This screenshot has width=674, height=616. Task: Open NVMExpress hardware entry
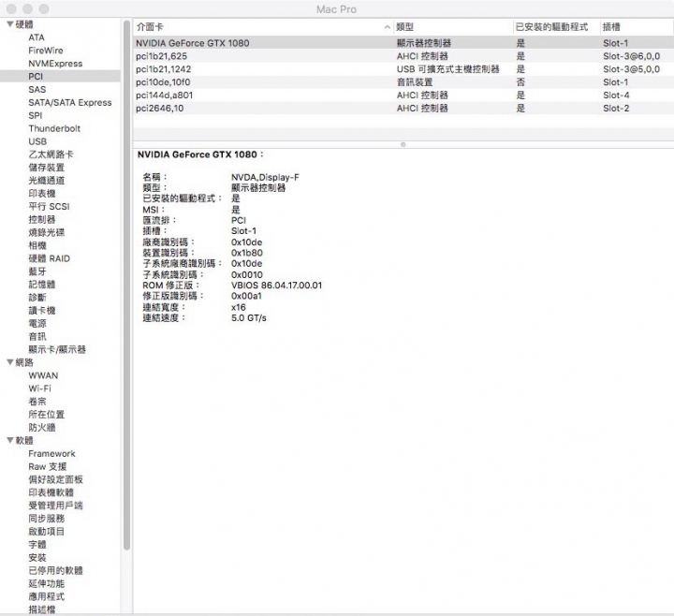click(55, 64)
